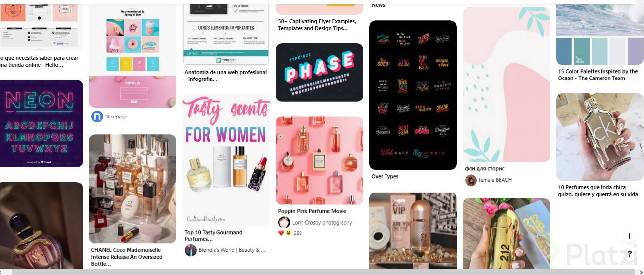Image resolution: width=644 pixels, height=275 pixels.
Task: Open the Nicepage profile avatar icon
Action: pyautogui.click(x=97, y=117)
